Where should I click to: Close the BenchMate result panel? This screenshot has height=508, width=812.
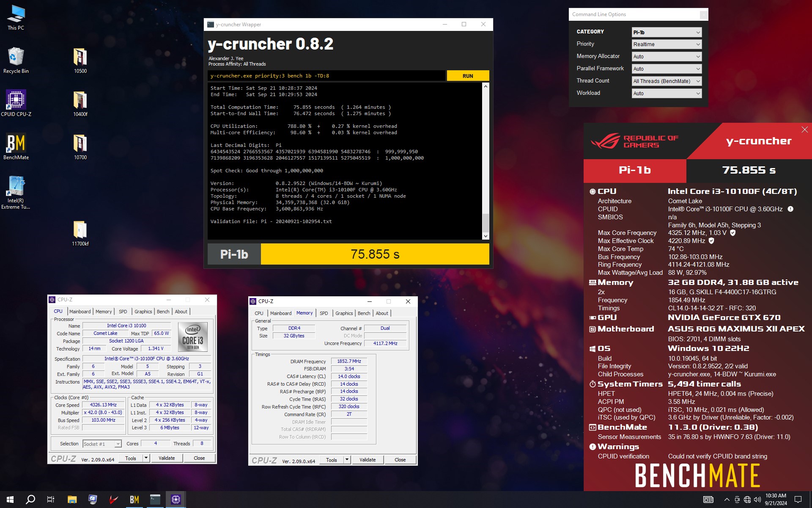click(x=804, y=130)
